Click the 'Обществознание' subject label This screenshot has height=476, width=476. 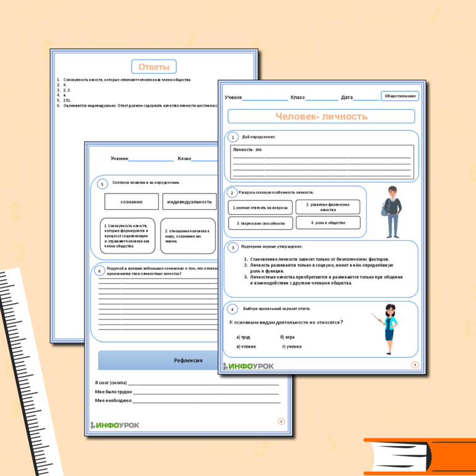coord(400,96)
